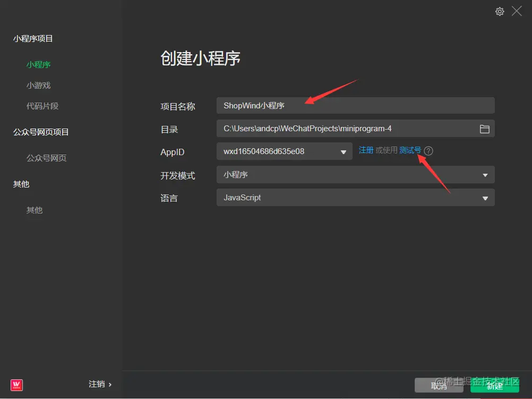Click 注销 to log out
Image resolution: width=532 pixels, height=399 pixels.
pos(100,384)
